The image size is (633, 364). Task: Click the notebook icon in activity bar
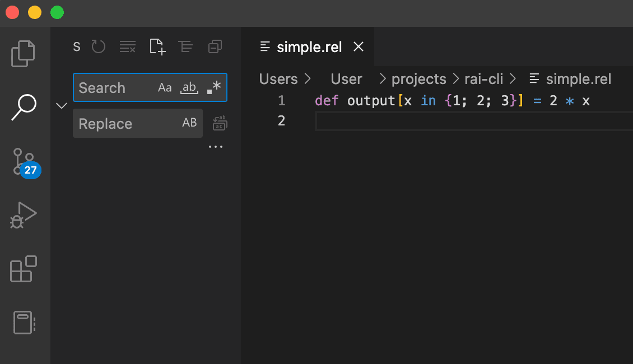coord(24,323)
